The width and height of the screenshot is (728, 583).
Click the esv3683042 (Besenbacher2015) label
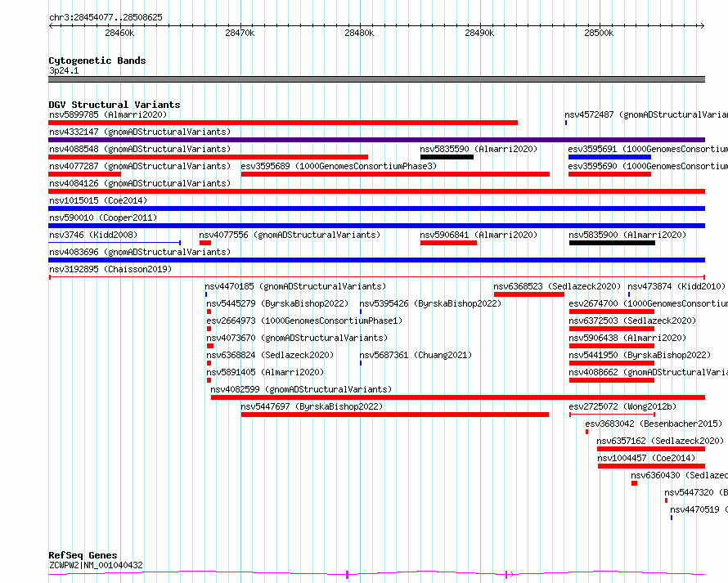coord(654,424)
